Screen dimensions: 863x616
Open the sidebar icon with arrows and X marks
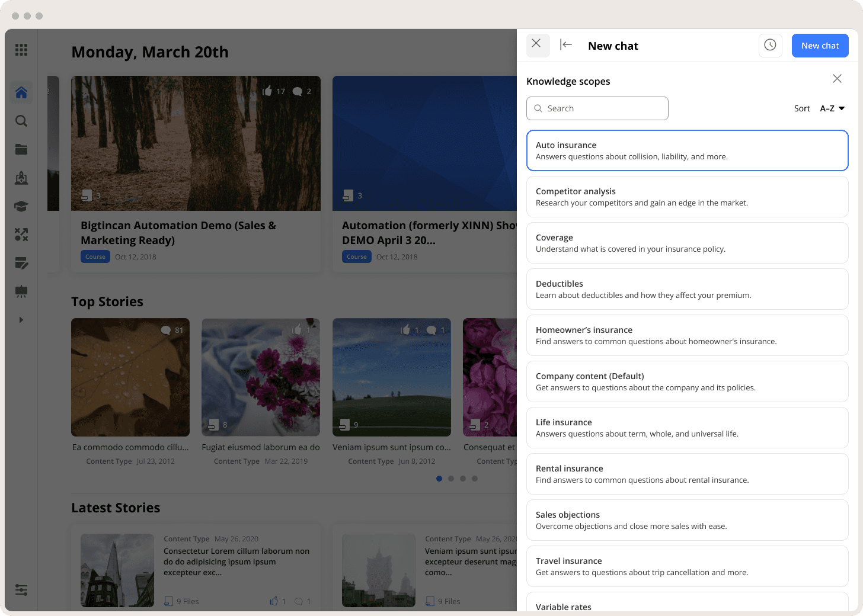coord(21,235)
